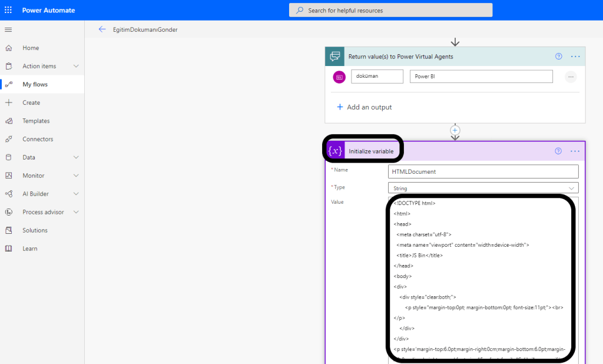Open ellipsis menu on Return value(s) card
This screenshot has height=364, width=603.
(x=575, y=57)
